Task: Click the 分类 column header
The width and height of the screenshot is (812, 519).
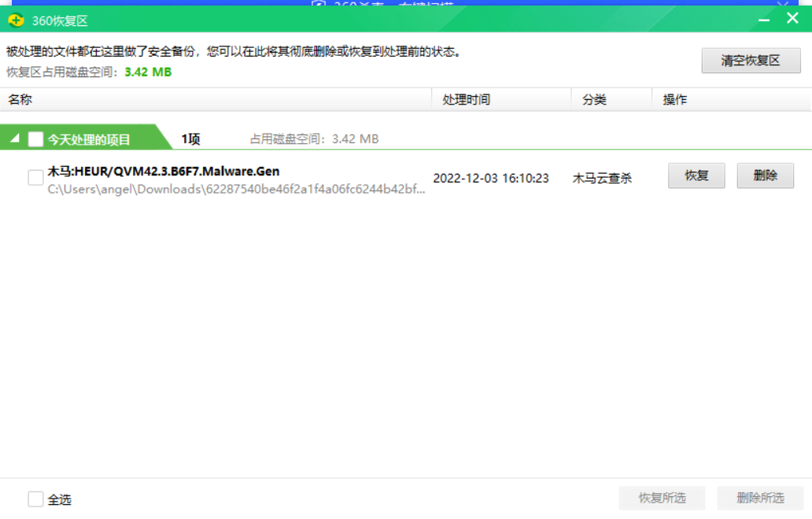Action: 611,99
